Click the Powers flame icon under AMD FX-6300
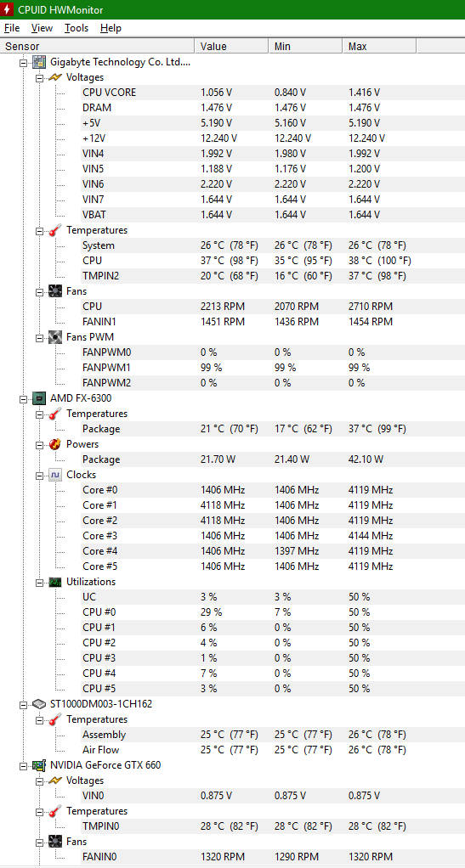Screen dimensions: 465x868 point(55,444)
